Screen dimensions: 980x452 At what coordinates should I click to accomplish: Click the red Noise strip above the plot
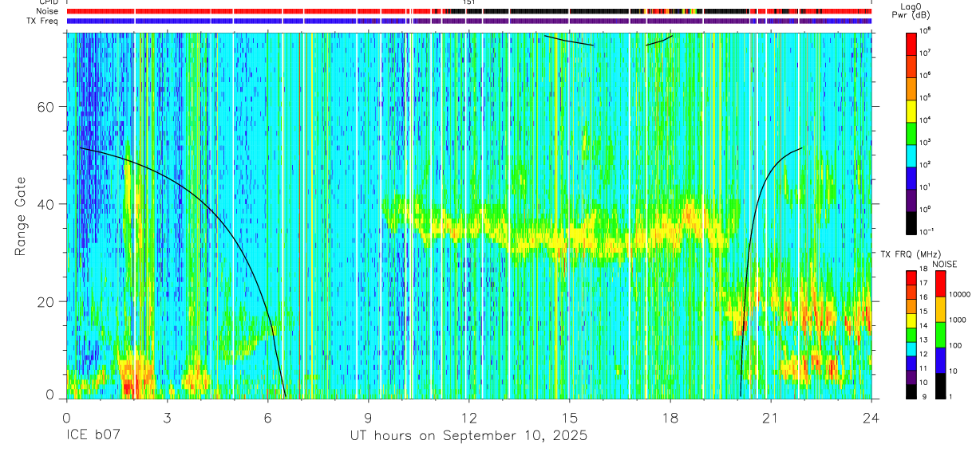point(469,12)
